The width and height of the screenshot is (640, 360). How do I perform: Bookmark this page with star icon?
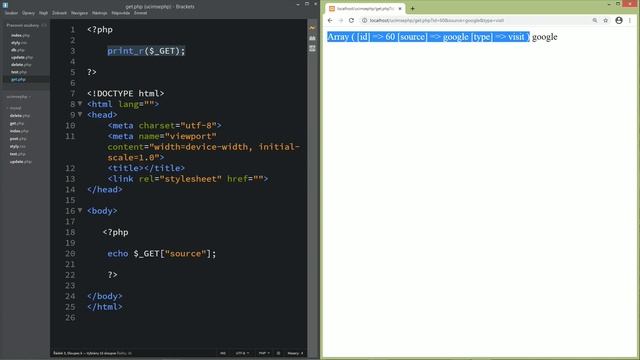point(606,20)
